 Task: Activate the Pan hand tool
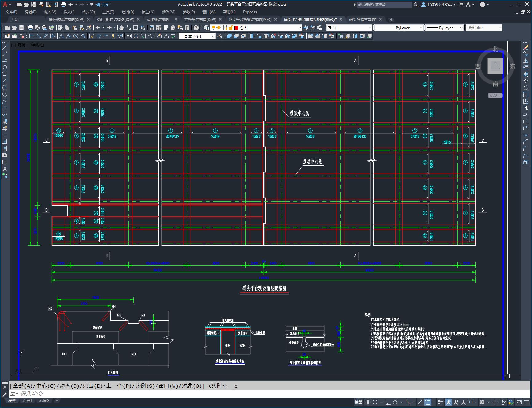(122, 28)
